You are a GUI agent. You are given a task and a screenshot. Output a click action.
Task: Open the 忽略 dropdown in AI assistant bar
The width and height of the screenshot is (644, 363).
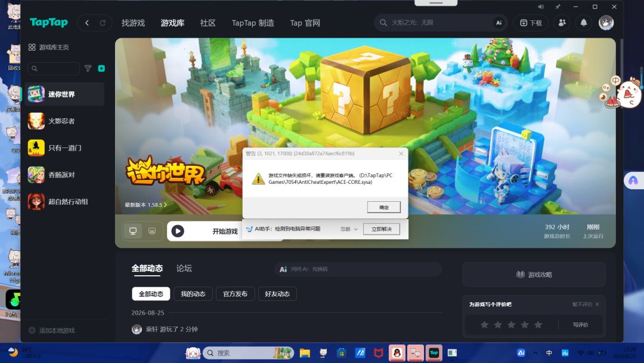point(349,229)
